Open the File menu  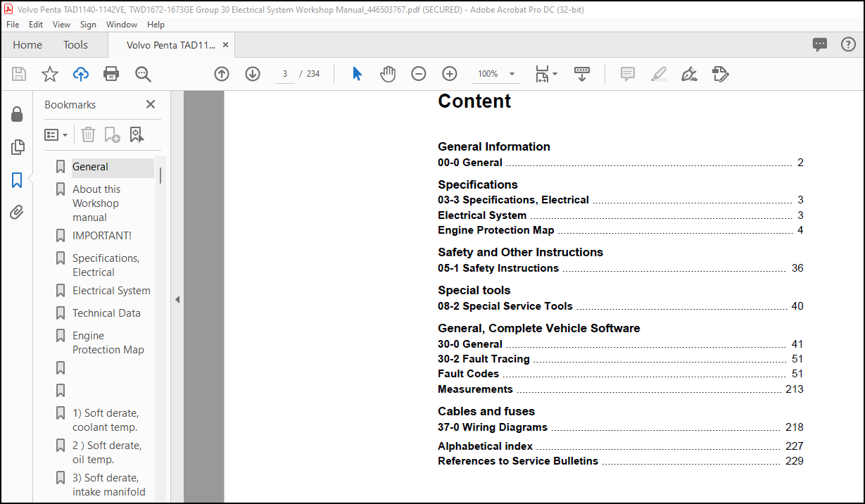pyautogui.click(x=13, y=24)
